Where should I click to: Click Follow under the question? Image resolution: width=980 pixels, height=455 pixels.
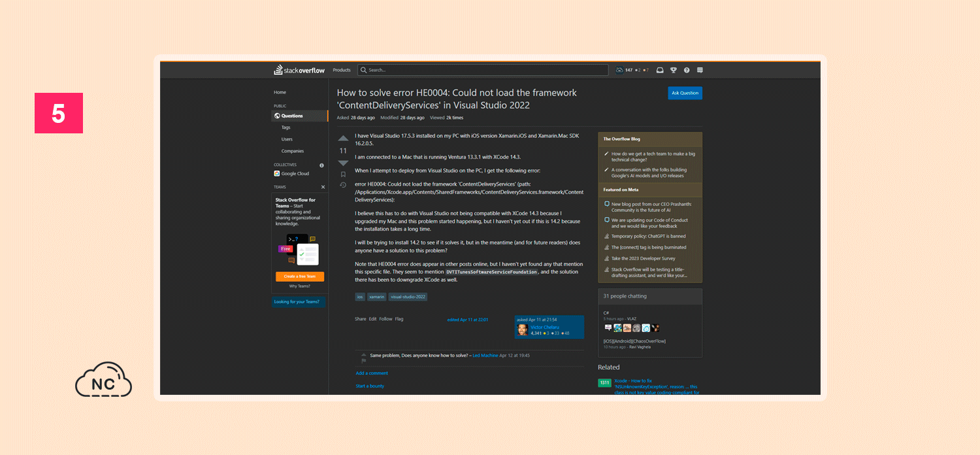tap(385, 319)
